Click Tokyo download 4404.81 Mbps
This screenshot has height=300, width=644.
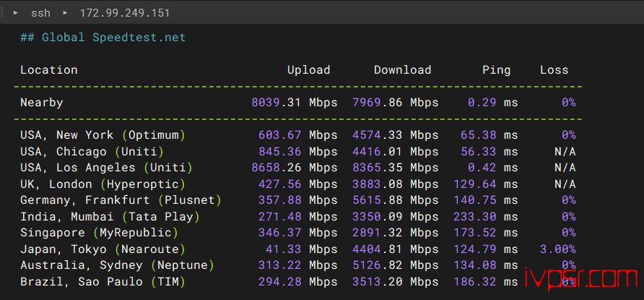pyautogui.click(x=396, y=249)
